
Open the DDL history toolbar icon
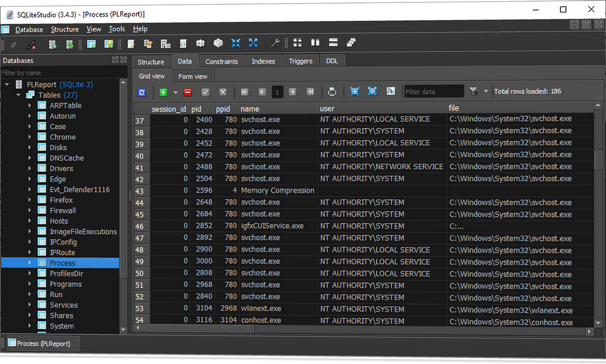coord(148,44)
